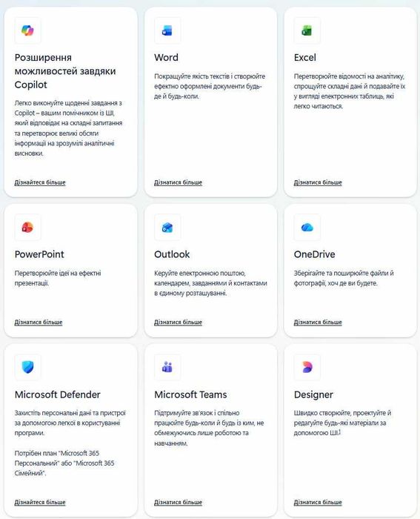Open OneDrive's "Дізнатися більше" link
The image size is (420, 519).
coord(318,322)
